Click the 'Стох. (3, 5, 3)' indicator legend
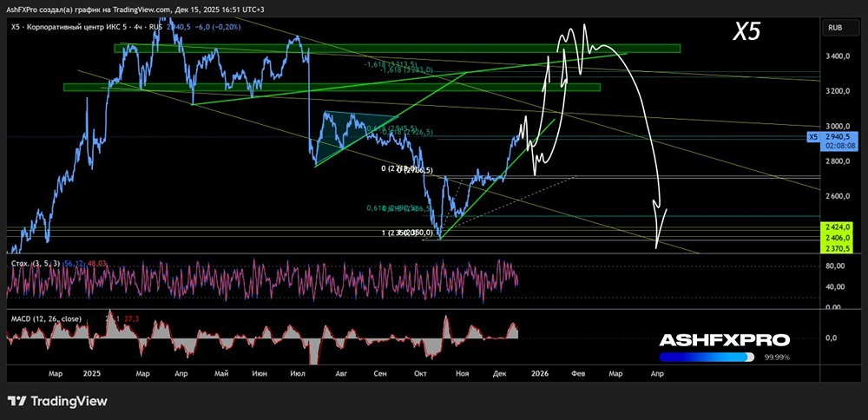Screen dimensions: 868x420 [x=37, y=265]
